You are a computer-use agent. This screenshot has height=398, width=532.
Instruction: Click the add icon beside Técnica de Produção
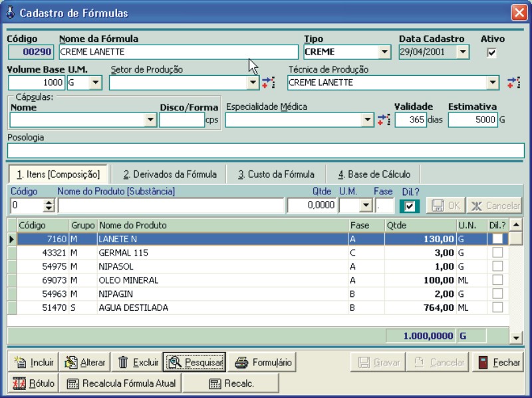(514, 83)
